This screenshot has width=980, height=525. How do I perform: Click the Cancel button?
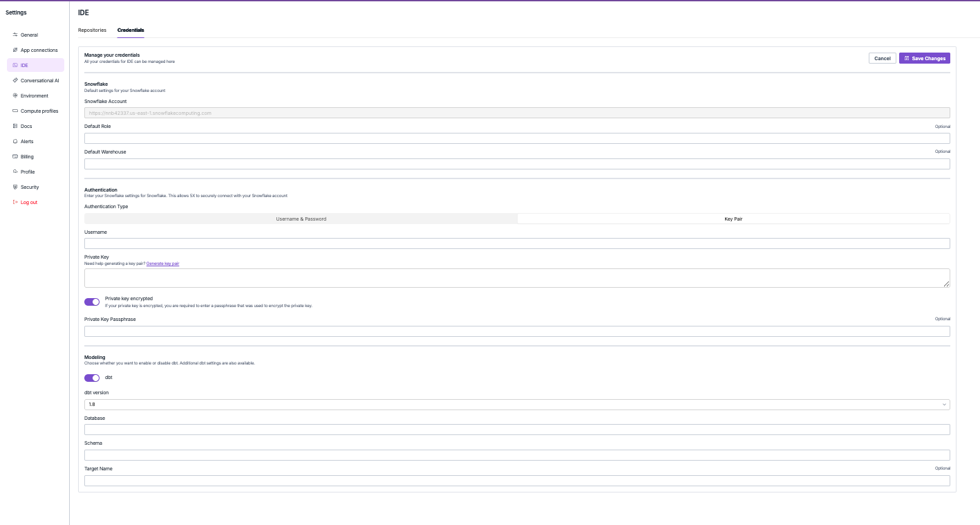(x=882, y=58)
